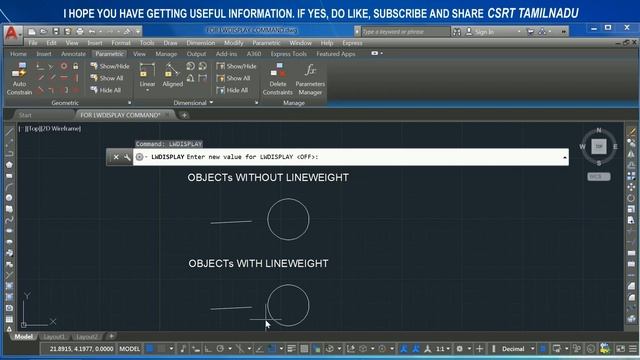Screen dimensions: 640x360
Task: Select the Radius dimensional constraint icon
Action: (190, 66)
